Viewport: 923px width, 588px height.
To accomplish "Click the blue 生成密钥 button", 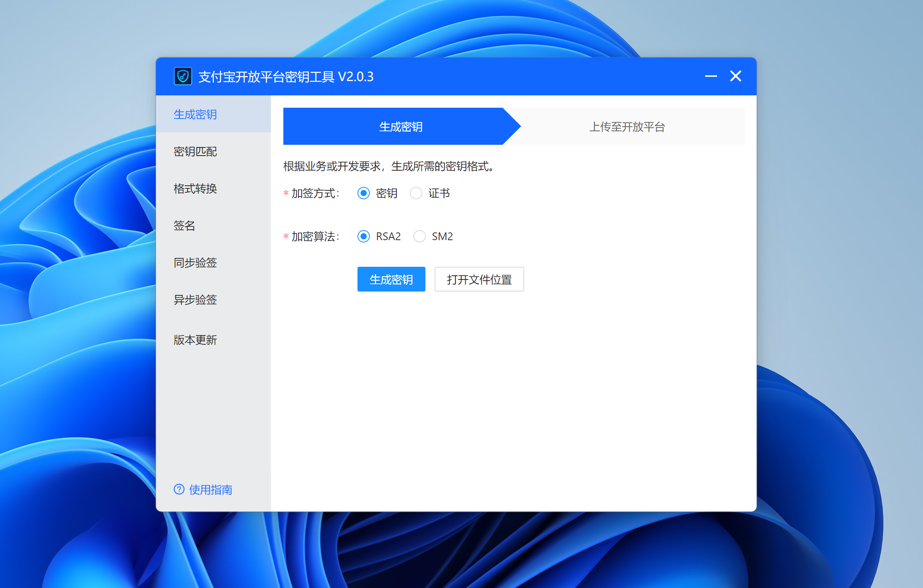I will point(391,279).
